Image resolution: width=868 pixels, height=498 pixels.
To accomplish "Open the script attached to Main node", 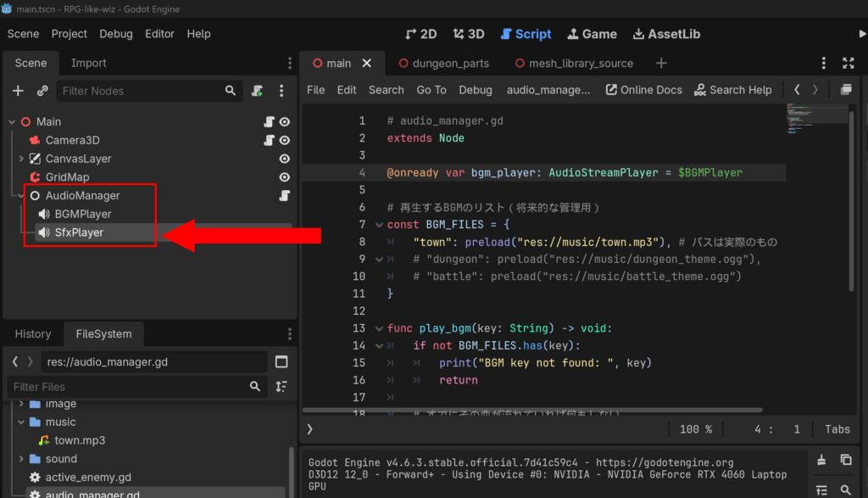I will coord(269,121).
